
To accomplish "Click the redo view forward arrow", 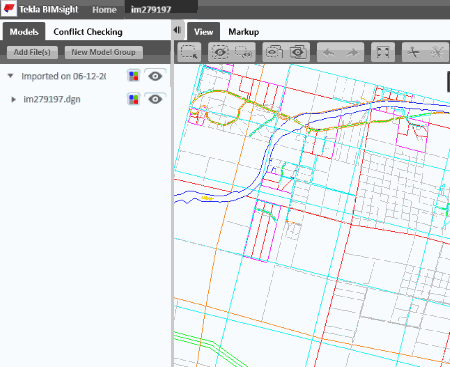I will click(352, 52).
